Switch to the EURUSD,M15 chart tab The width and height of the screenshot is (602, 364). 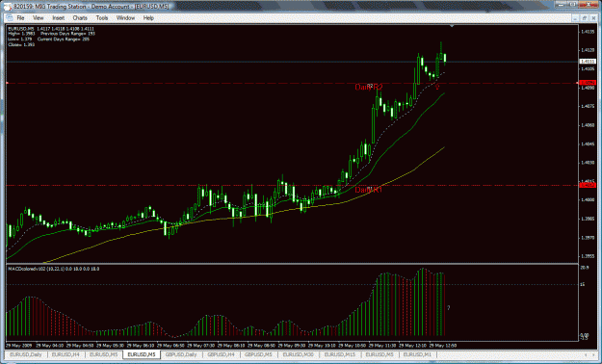click(339, 354)
